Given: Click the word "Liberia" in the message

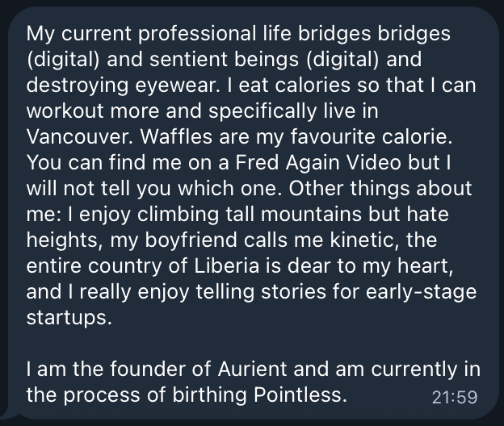Looking at the screenshot, I should (226, 265).
